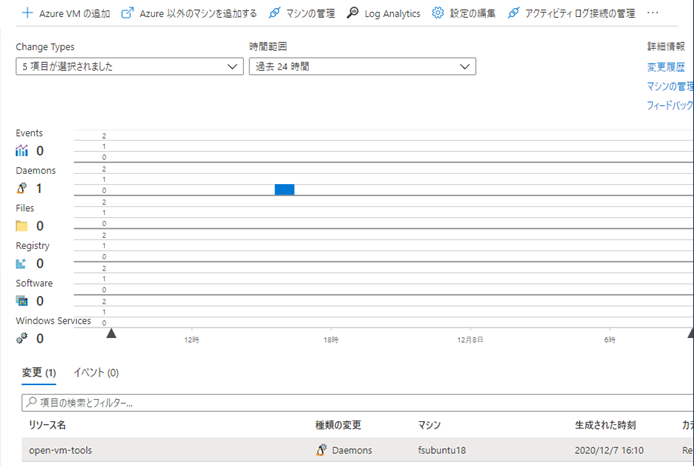Sort by リソース名 column header
This screenshot has height=466, width=694.
47,425
